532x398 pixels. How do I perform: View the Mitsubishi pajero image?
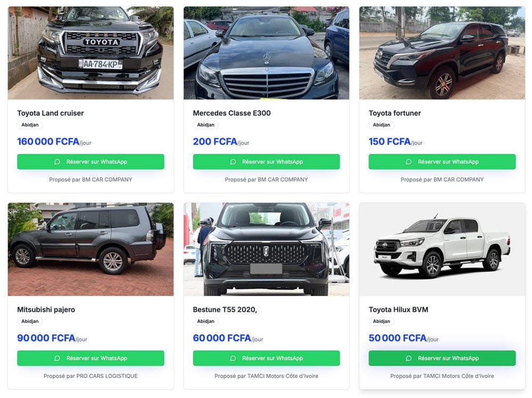coord(90,249)
